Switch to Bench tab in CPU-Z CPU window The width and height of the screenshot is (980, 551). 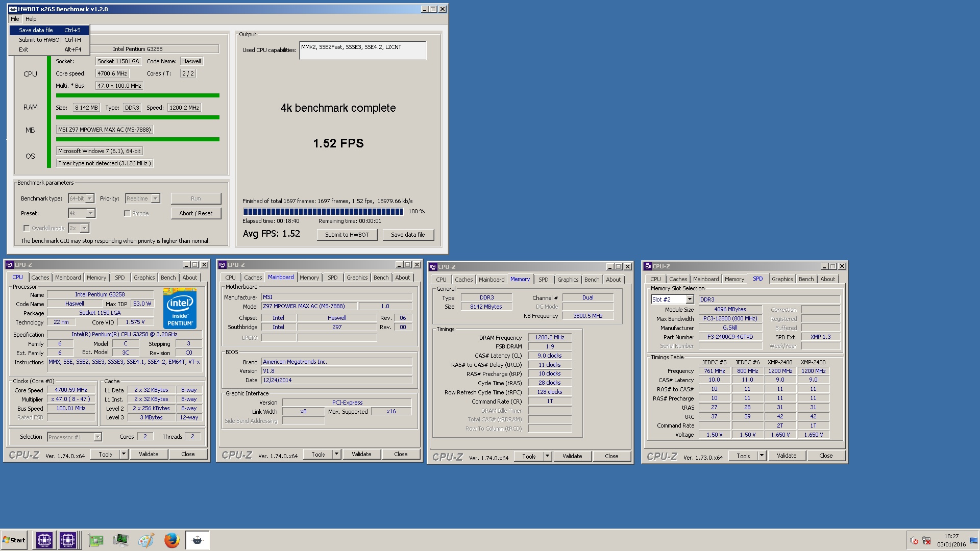pyautogui.click(x=168, y=278)
